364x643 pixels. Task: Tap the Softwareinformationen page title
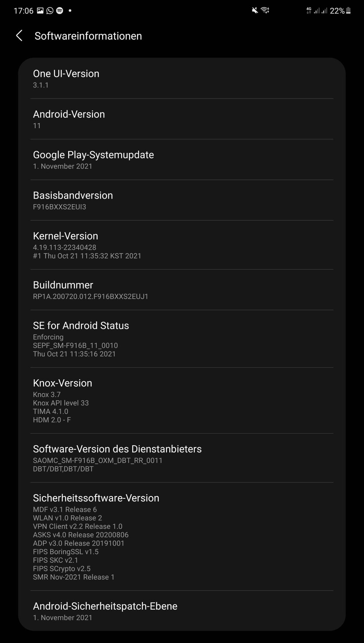[88, 36]
